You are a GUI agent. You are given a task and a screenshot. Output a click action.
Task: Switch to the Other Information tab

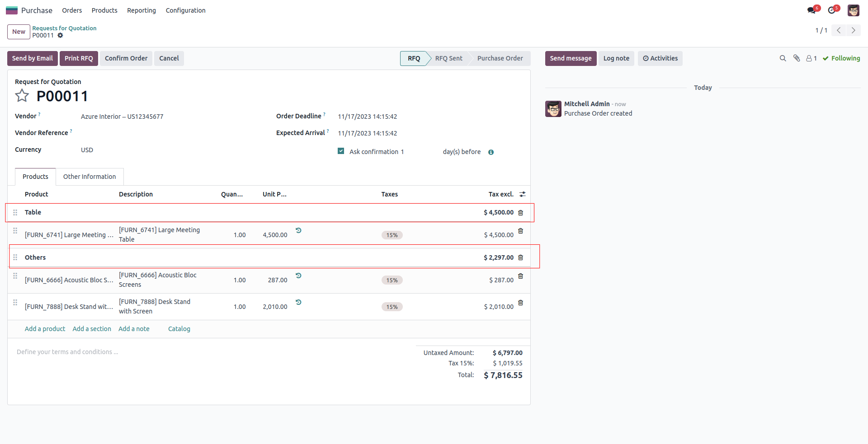coord(90,177)
